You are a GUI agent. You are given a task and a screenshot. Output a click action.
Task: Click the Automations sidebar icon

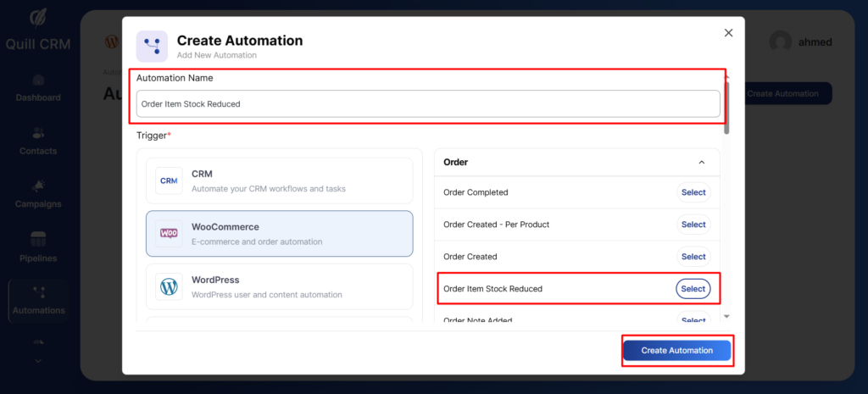click(38, 300)
